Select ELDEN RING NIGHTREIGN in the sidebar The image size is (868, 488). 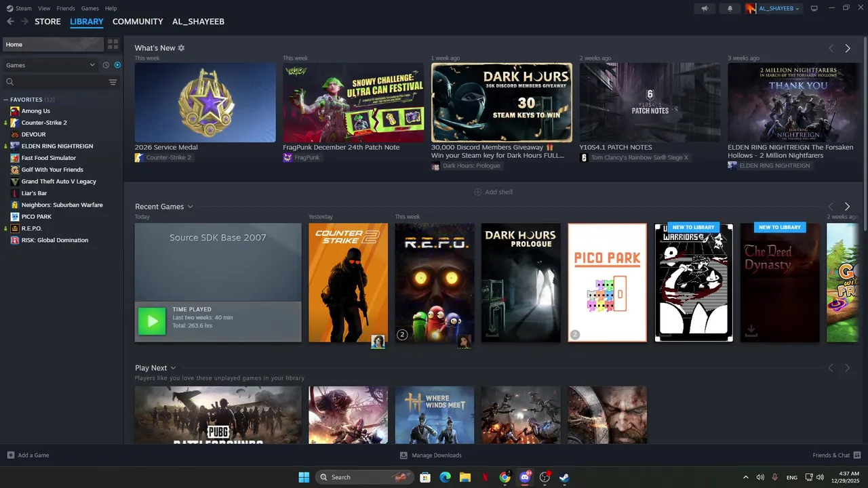(x=57, y=146)
